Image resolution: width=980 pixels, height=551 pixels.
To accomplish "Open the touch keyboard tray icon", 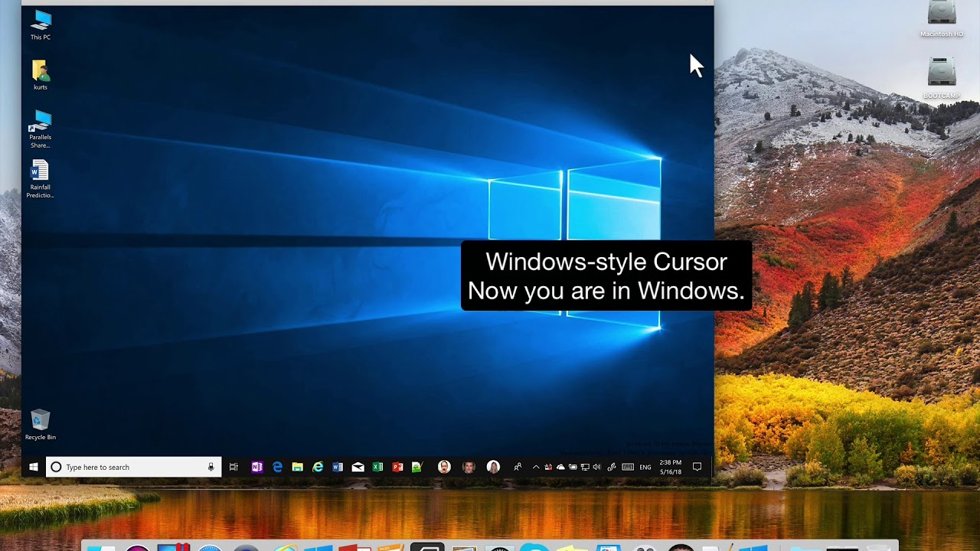I will (628, 467).
